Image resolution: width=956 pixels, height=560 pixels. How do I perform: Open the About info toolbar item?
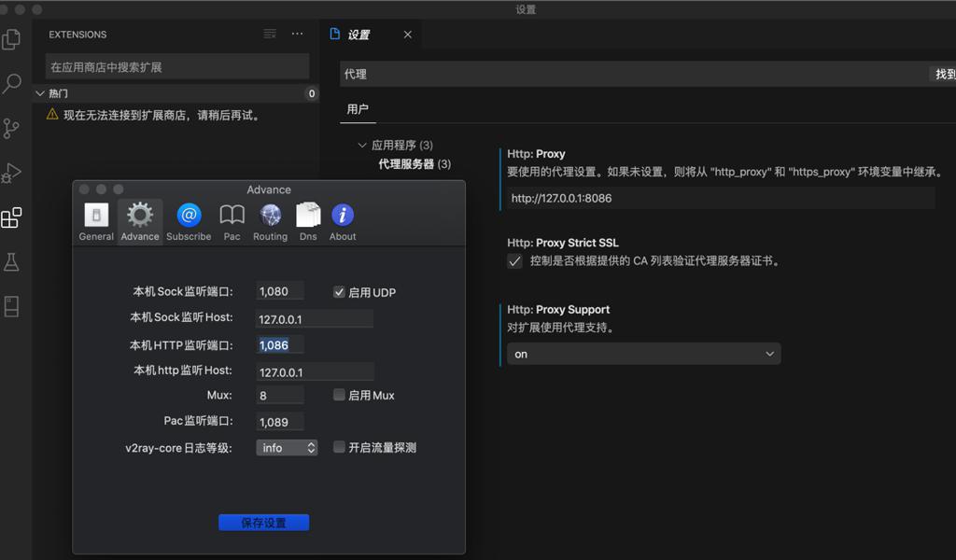click(x=343, y=222)
